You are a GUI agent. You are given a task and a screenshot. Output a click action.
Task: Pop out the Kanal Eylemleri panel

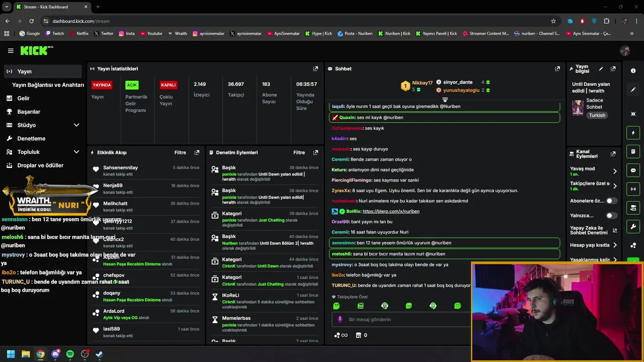tap(613, 154)
